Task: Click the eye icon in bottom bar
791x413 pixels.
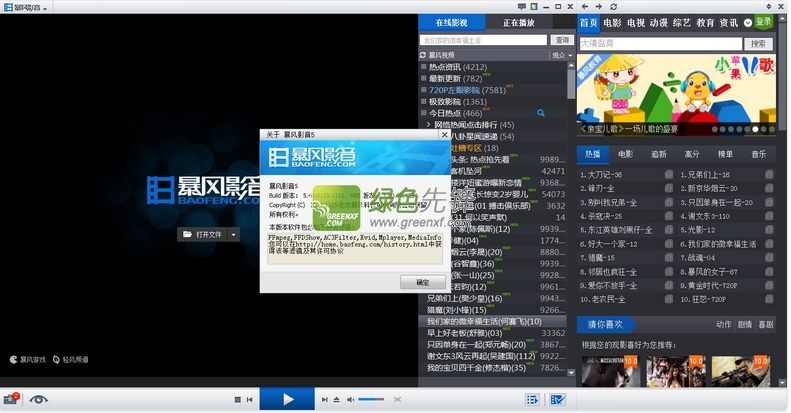Action: 38,399
